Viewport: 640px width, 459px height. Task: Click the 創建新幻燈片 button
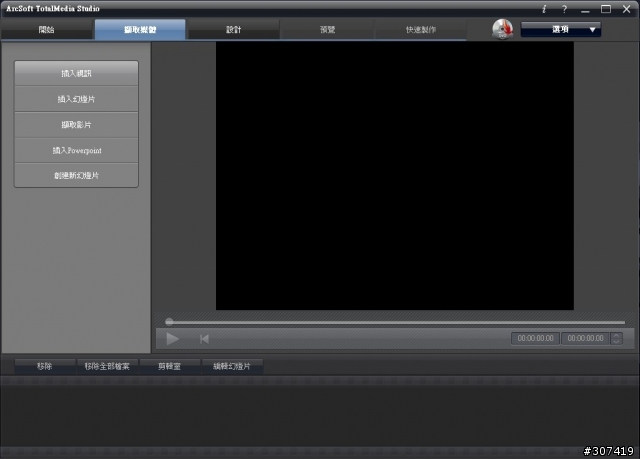(x=76, y=175)
